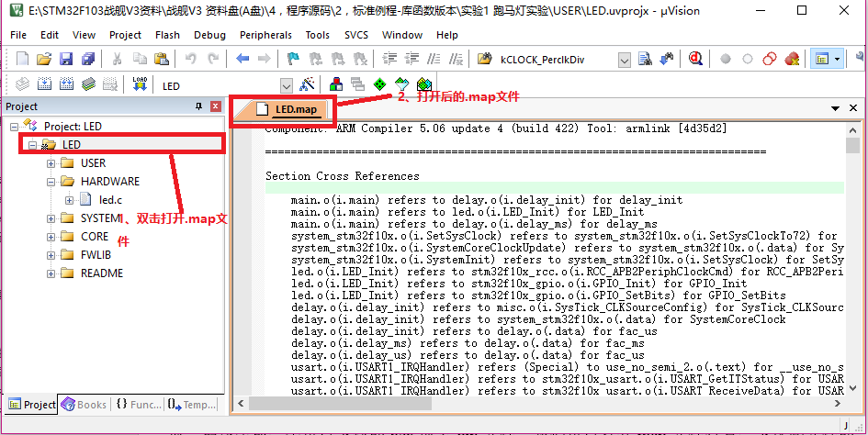
Task: Click the Find in document icon
Action: (645, 59)
